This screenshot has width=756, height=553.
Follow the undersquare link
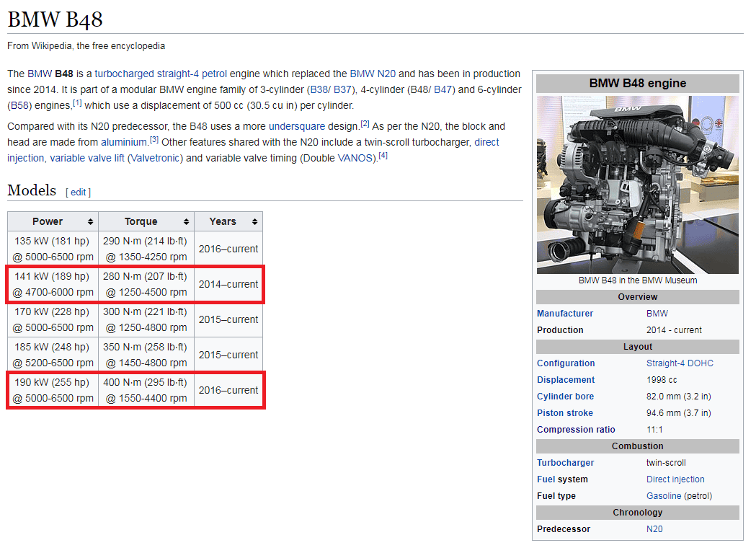click(x=297, y=126)
